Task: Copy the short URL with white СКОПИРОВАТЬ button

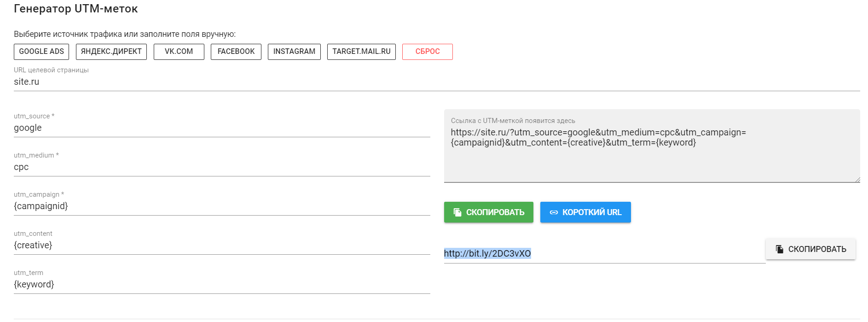Action: click(x=810, y=249)
